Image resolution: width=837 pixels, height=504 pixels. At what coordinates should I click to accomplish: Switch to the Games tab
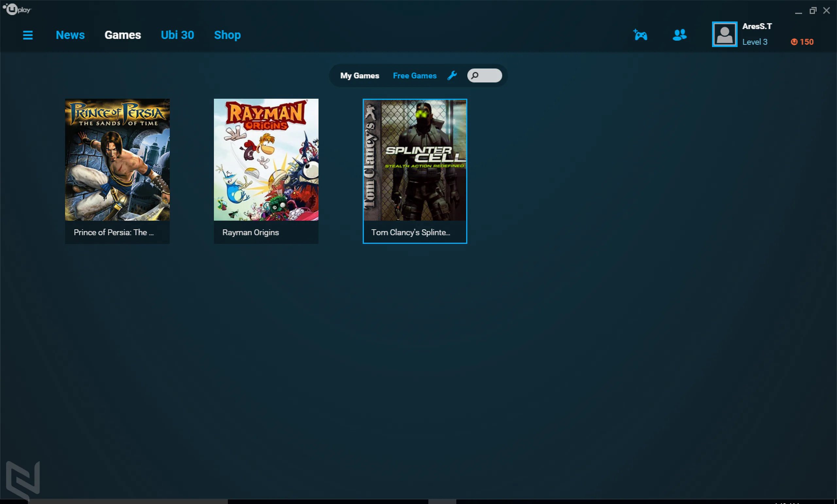[x=123, y=35]
